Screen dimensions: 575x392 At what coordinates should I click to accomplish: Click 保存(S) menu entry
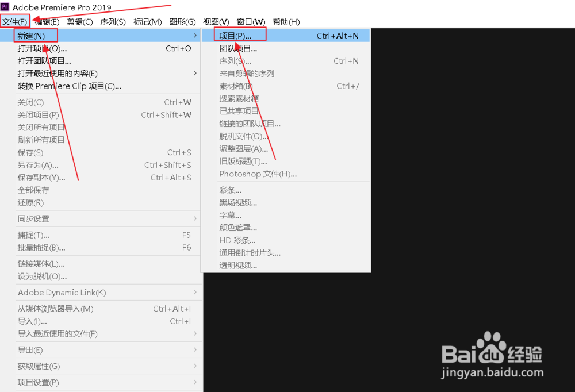(101, 152)
